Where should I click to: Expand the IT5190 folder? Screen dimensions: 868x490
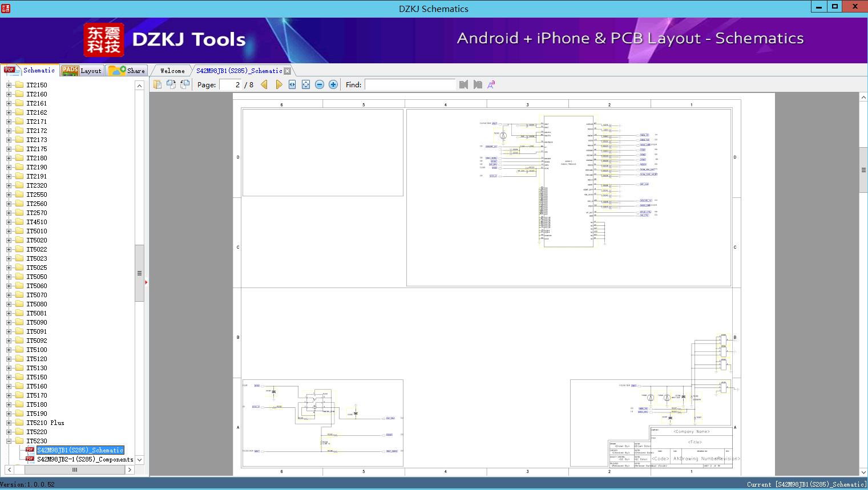(9, 414)
